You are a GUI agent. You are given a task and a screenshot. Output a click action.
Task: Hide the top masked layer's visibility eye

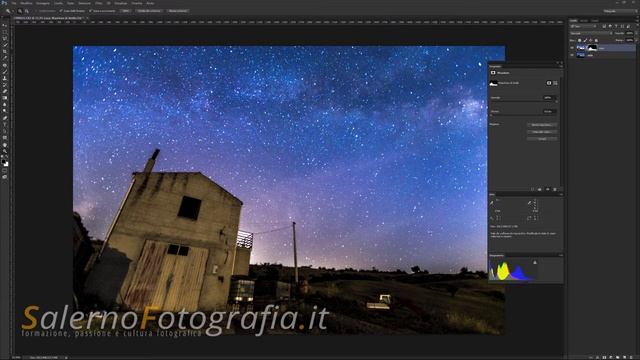pos(572,48)
